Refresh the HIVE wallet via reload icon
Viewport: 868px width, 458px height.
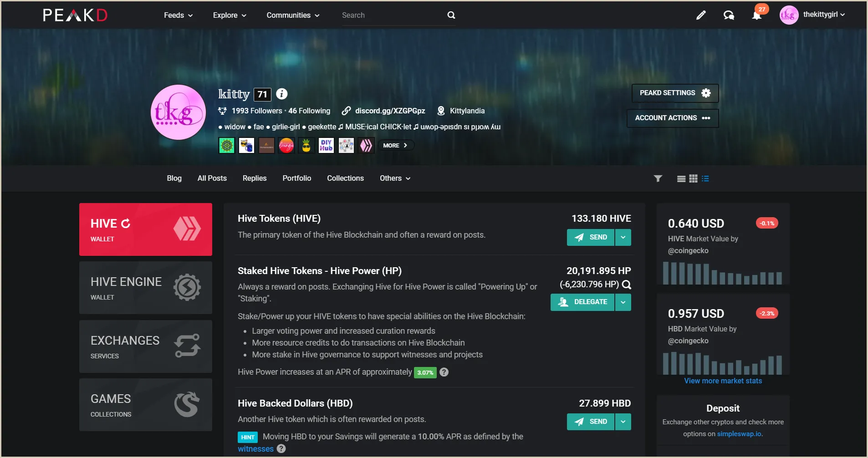(x=126, y=224)
